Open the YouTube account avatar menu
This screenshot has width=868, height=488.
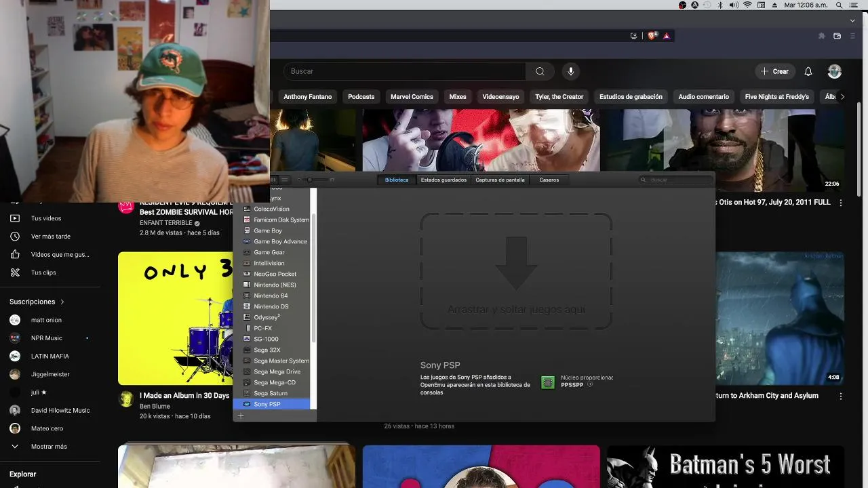pos(835,71)
